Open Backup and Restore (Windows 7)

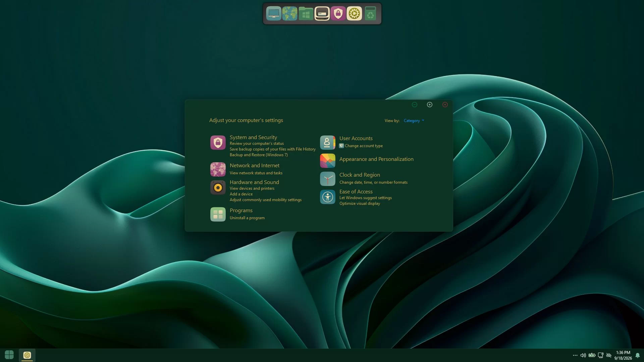(x=259, y=155)
